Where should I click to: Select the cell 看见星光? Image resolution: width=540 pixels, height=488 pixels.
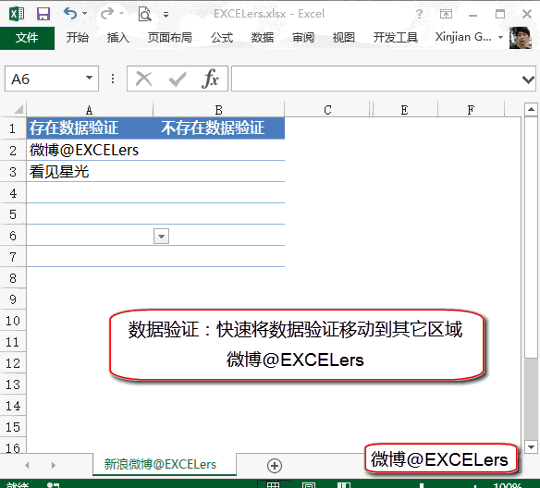point(90,171)
